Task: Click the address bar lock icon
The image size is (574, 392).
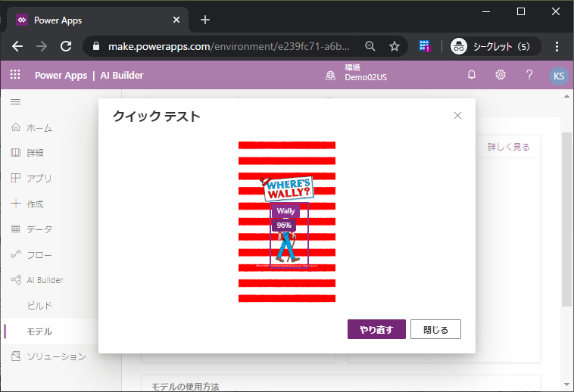Action: click(x=96, y=46)
